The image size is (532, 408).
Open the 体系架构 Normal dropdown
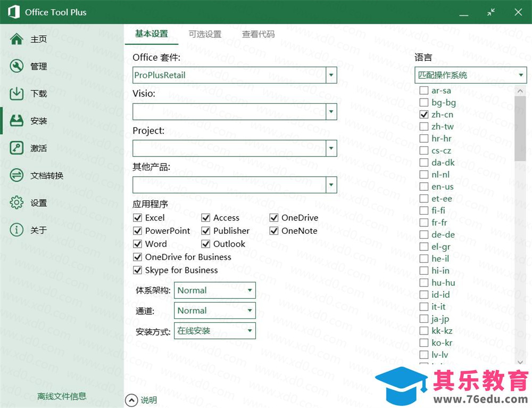click(215, 290)
